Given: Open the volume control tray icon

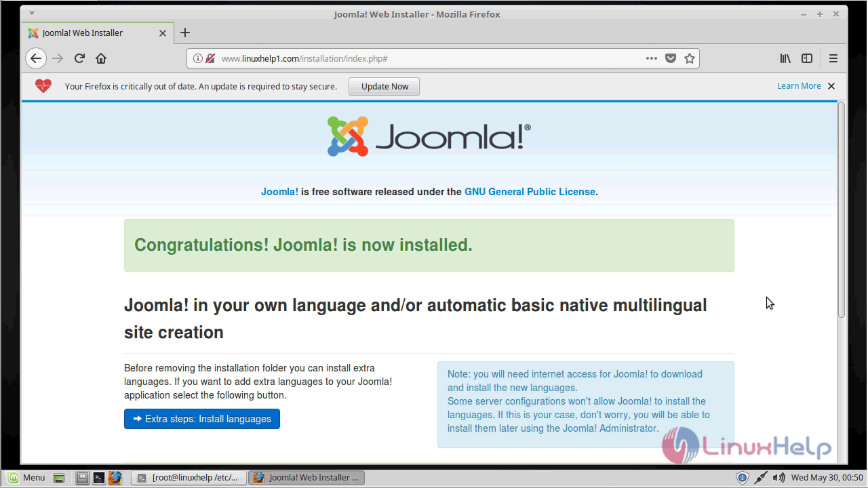Looking at the screenshot, I should pyautogui.click(x=779, y=478).
